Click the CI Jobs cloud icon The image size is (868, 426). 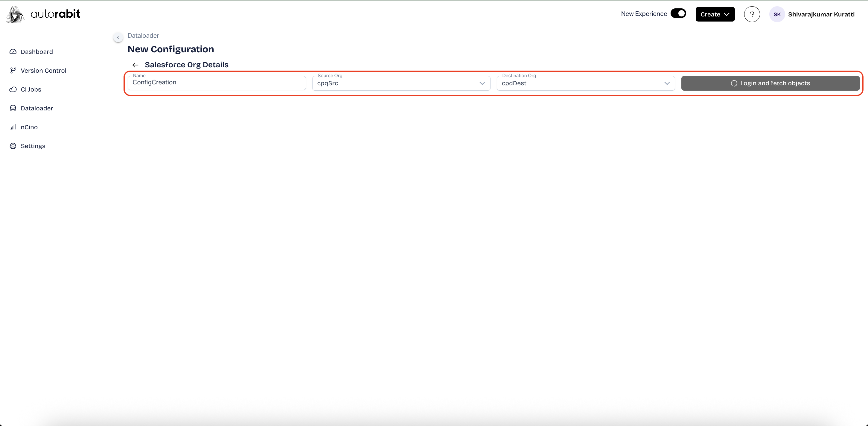(13, 89)
